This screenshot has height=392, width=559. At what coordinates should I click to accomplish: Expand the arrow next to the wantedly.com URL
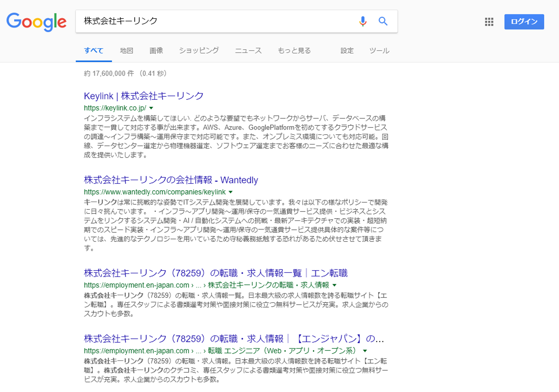(231, 192)
